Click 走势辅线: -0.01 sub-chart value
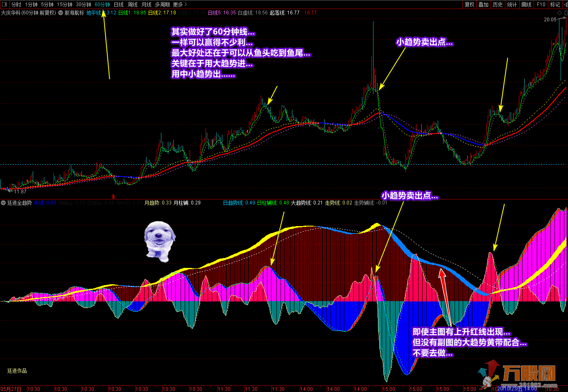 point(371,203)
